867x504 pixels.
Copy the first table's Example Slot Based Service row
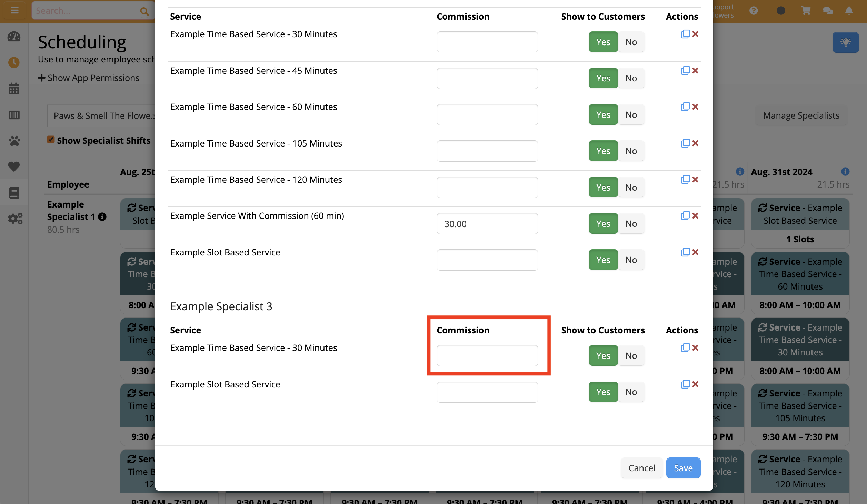pos(685,252)
